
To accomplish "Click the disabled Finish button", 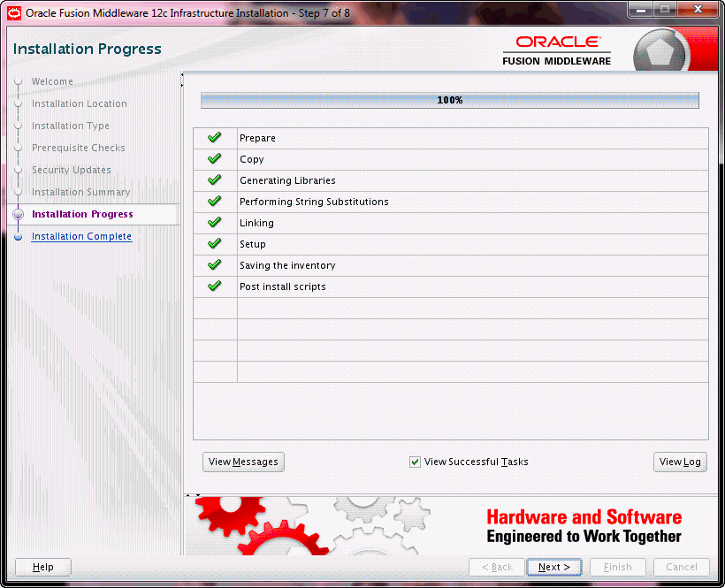I will (x=618, y=567).
